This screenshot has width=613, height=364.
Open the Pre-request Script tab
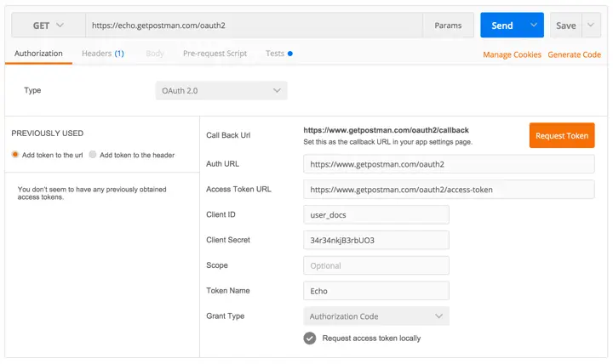click(215, 54)
